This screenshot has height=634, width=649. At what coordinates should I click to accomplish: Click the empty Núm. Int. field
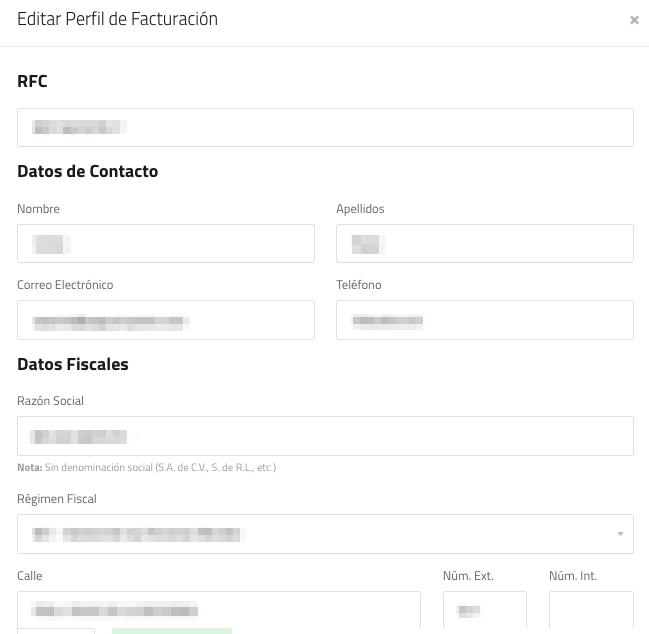click(x=591, y=610)
